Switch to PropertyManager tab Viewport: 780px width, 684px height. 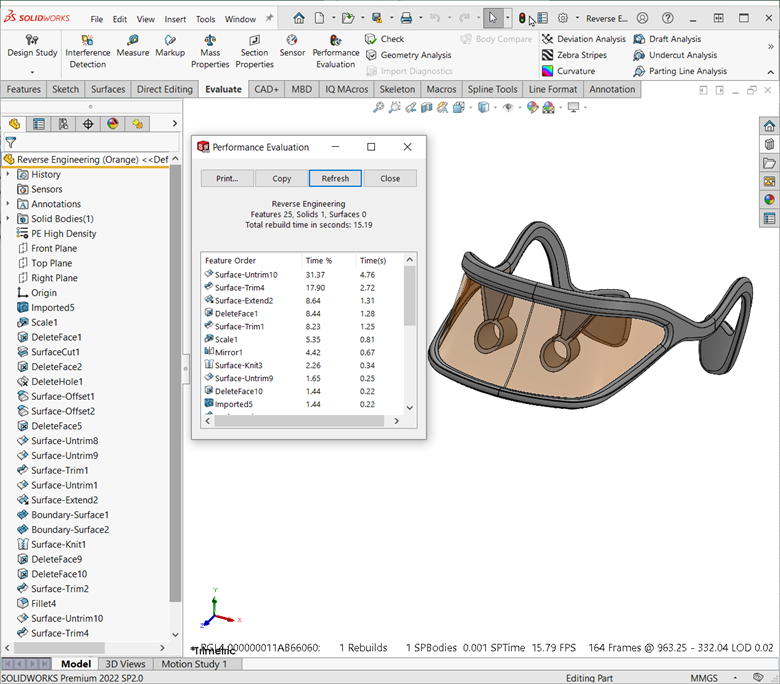(x=38, y=124)
